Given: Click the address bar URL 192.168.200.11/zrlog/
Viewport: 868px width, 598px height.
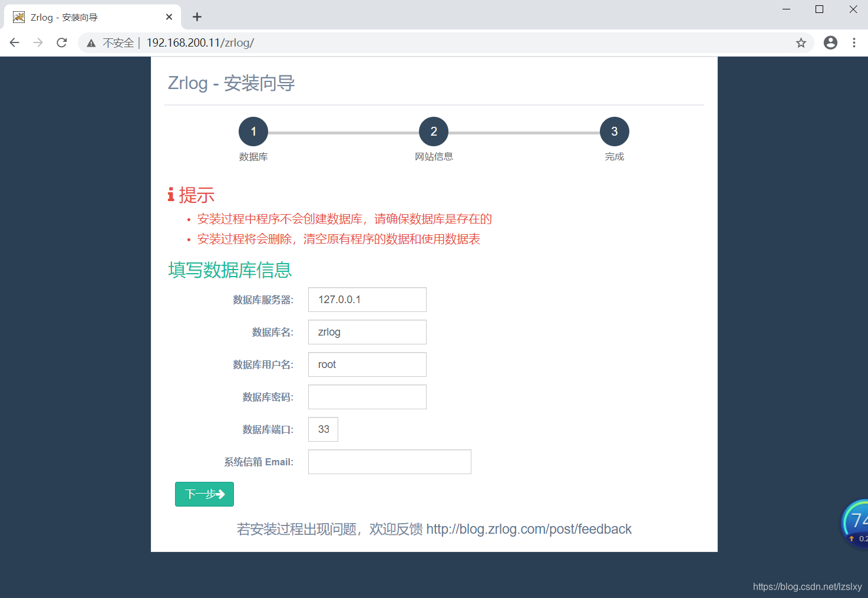Looking at the screenshot, I should (200, 42).
